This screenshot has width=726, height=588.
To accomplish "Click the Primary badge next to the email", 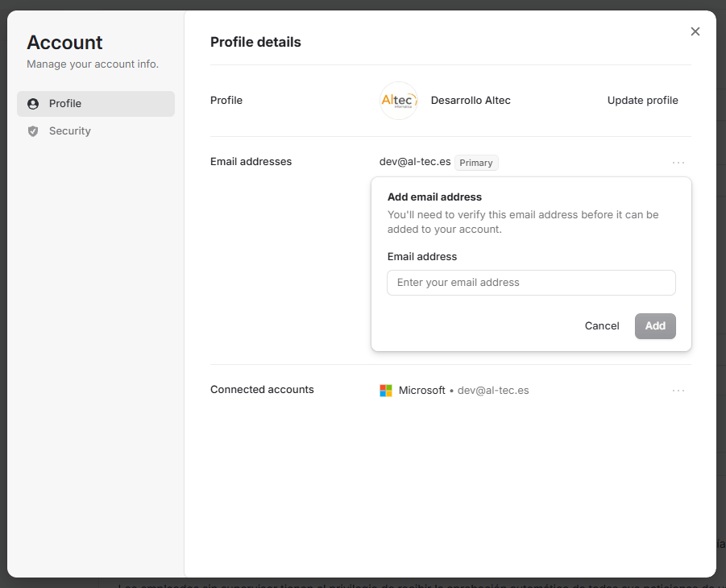I will [476, 163].
